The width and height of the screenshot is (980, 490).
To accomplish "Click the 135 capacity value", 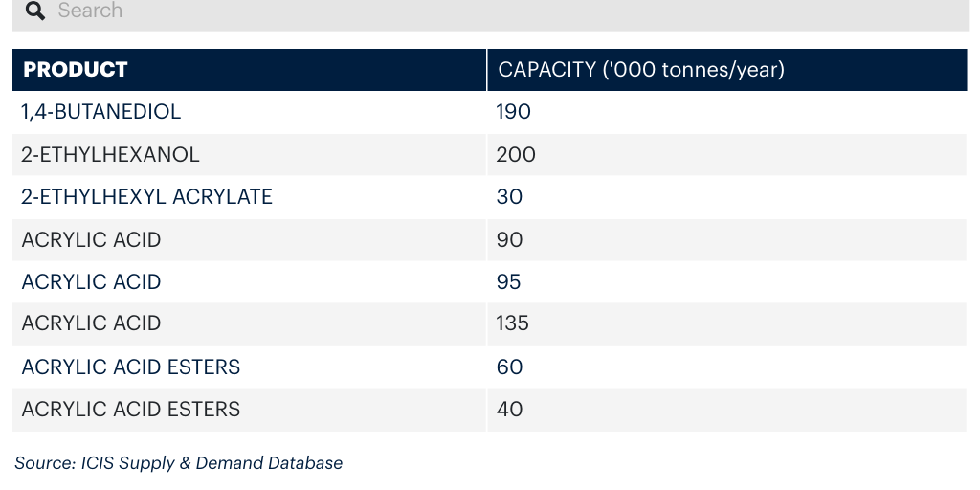I will coord(513,323).
